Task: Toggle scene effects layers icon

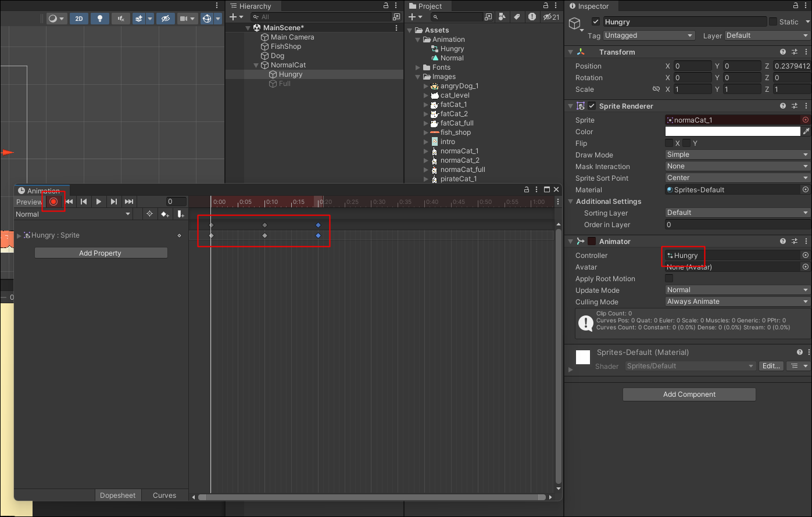Action: (x=139, y=19)
